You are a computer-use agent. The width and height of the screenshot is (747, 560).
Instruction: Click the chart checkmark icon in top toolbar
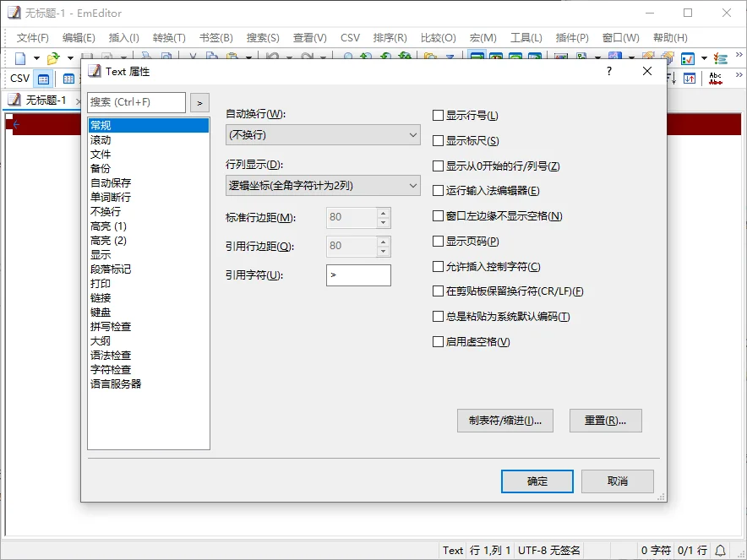[688, 58]
